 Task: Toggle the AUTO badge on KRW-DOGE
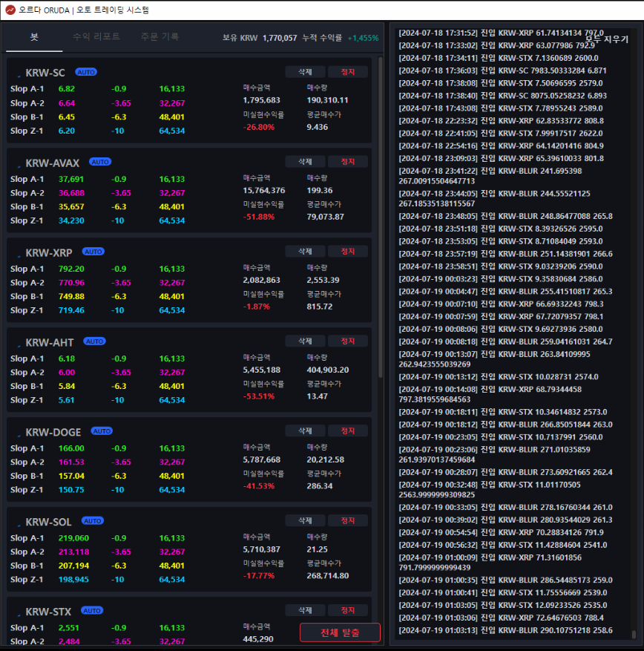point(102,431)
